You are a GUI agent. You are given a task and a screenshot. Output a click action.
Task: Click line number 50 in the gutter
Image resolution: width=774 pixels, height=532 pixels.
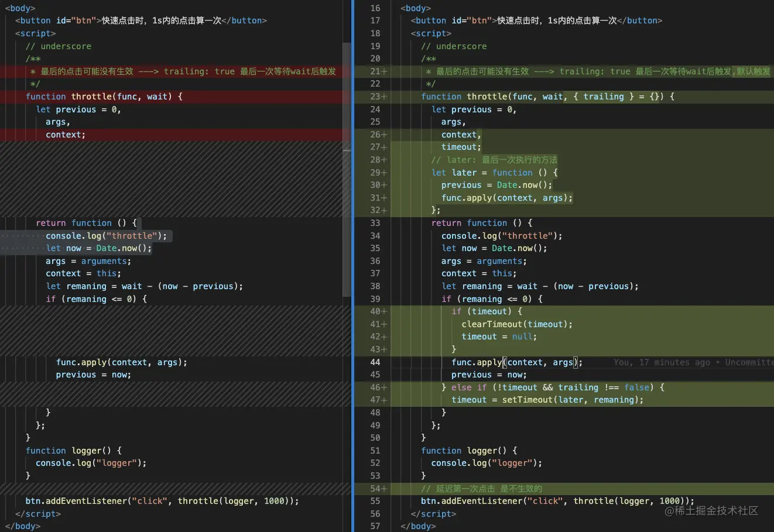point(375,438)
